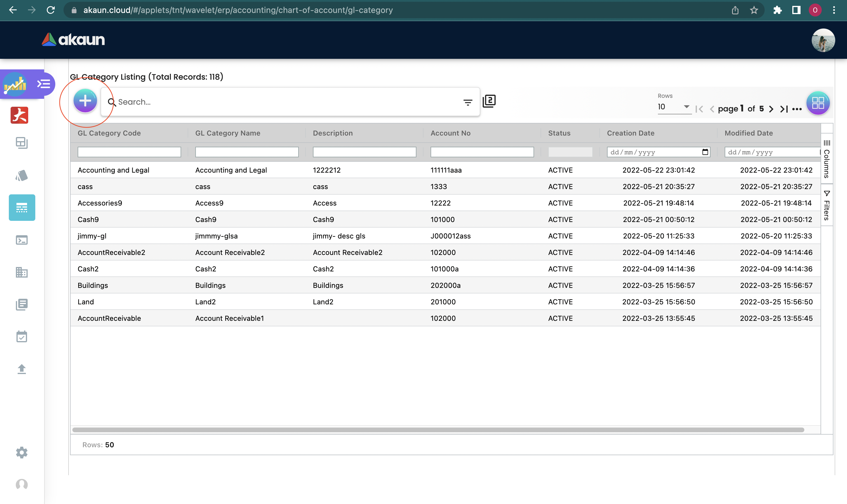The width and height of the screenshot is (847, 504).
Task: Open the advanced search filter icon
Action: (468, 102)
